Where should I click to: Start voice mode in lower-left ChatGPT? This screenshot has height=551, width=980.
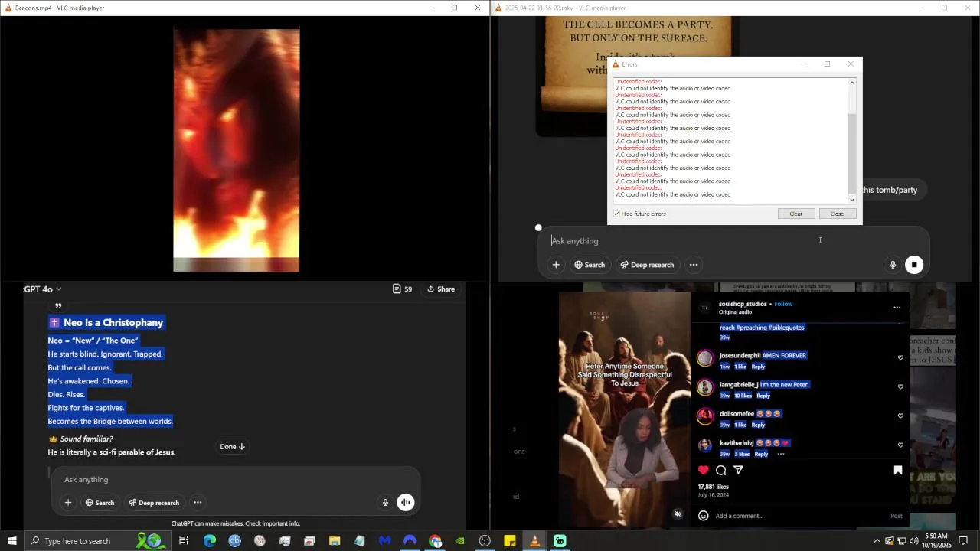click(x=406, y=502)
